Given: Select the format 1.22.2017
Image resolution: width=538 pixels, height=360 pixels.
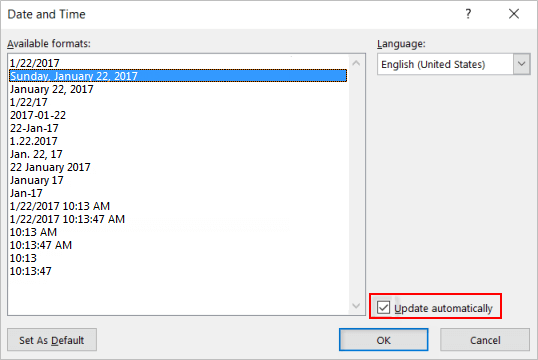Looking at the screenshot, I should (178, 141).
